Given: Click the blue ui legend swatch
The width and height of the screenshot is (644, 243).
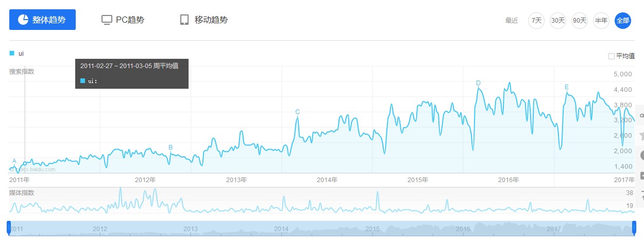Looking at the screenshot, I should pos(12,53).
